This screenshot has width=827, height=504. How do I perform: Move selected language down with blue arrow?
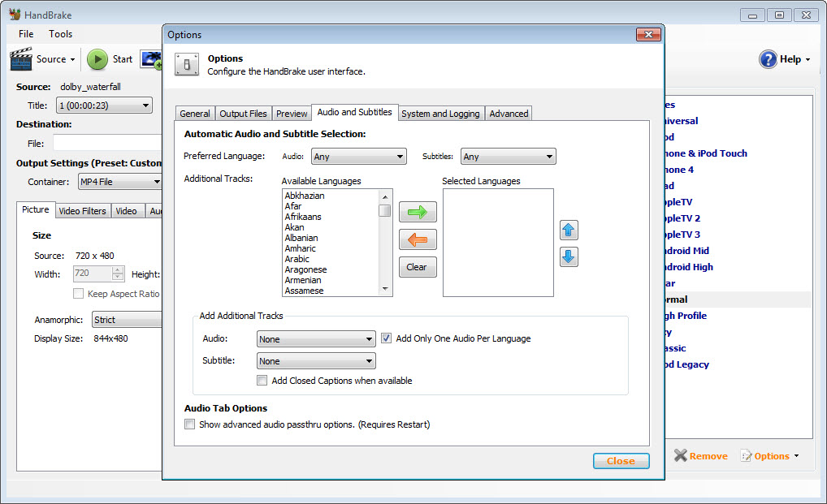569,257
